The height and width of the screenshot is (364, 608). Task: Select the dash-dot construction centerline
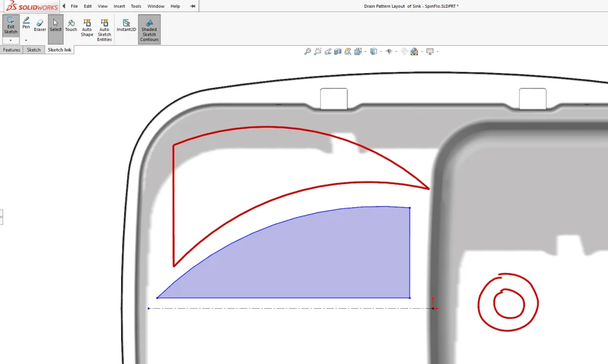click(x=291, y=309)
